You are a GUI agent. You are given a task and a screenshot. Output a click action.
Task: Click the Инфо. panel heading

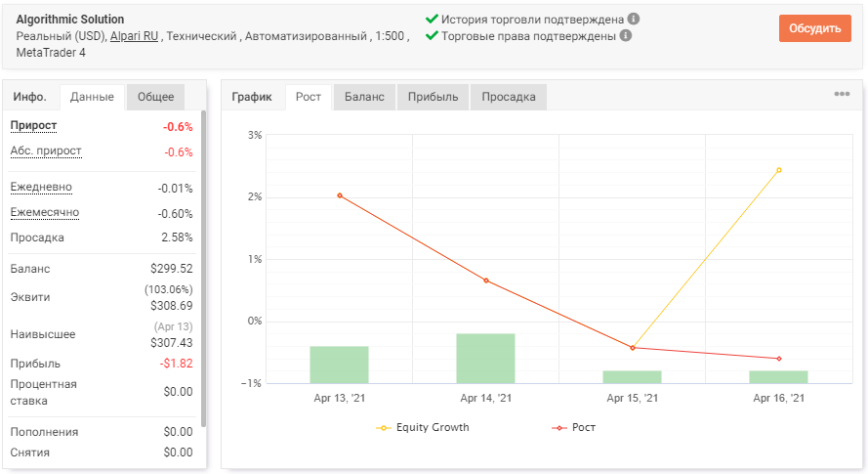click(x=30, y=97)
